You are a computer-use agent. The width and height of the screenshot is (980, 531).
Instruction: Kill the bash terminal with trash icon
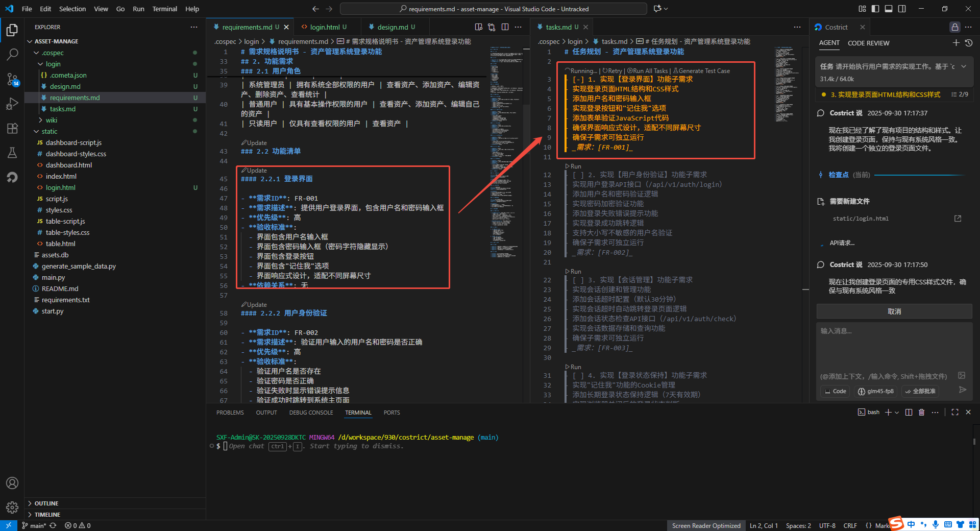pyautogui.click(x=921, y=413)
